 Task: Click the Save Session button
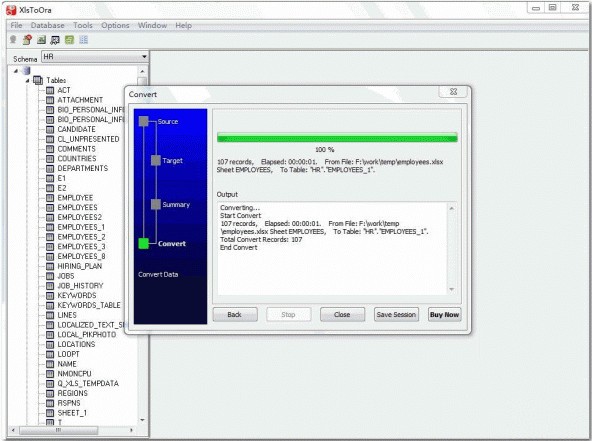click(396, 315)
